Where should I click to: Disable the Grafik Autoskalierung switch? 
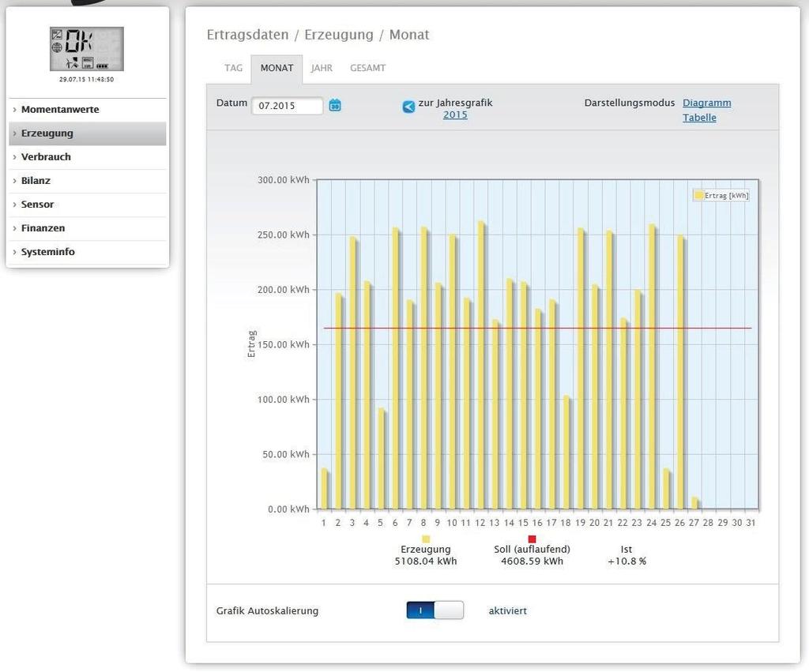tap(435, 610)
